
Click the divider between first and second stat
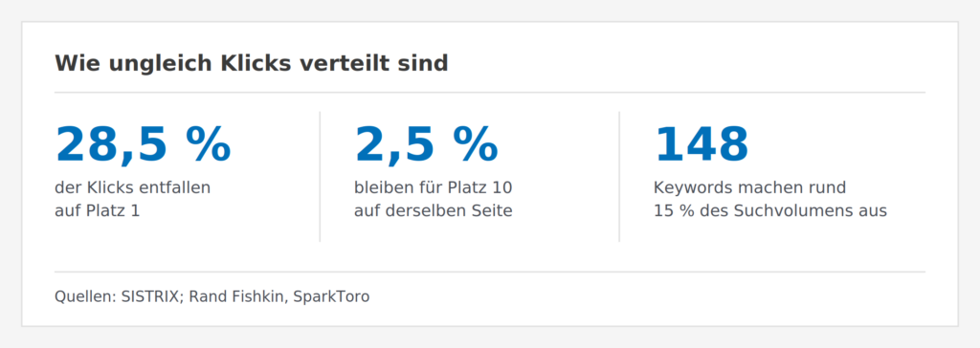(x=320, y=176)
